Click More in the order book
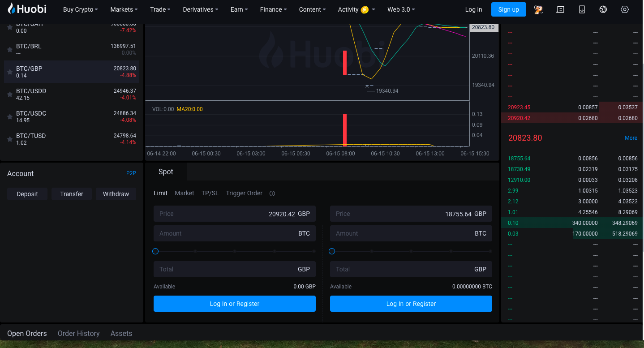Screen dimensions: 644x348 631,138
